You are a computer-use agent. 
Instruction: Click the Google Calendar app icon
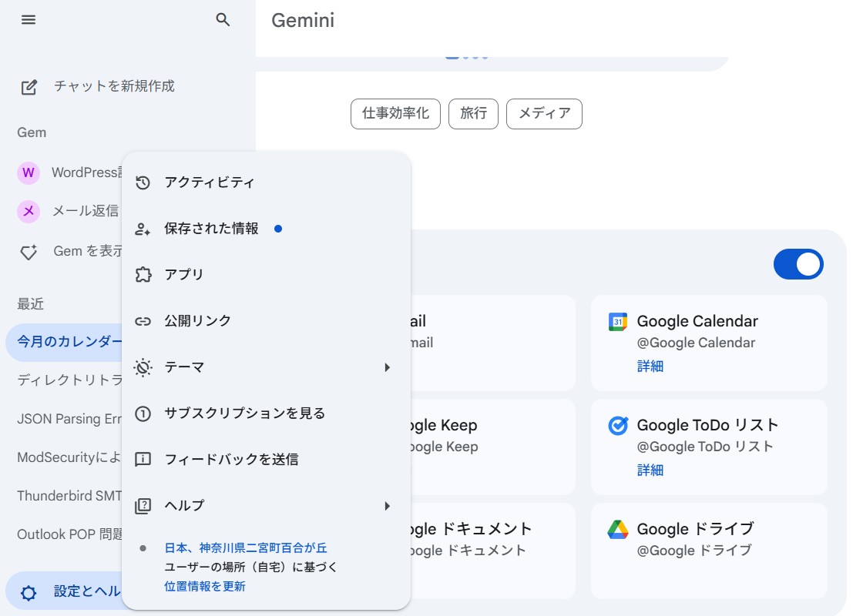click(x=617, y=322)
